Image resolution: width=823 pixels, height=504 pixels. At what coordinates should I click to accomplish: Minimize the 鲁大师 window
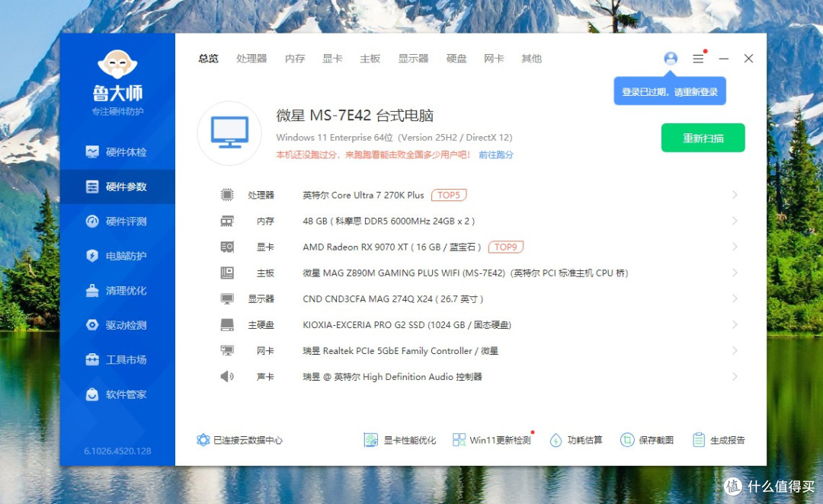click(723, 59)
